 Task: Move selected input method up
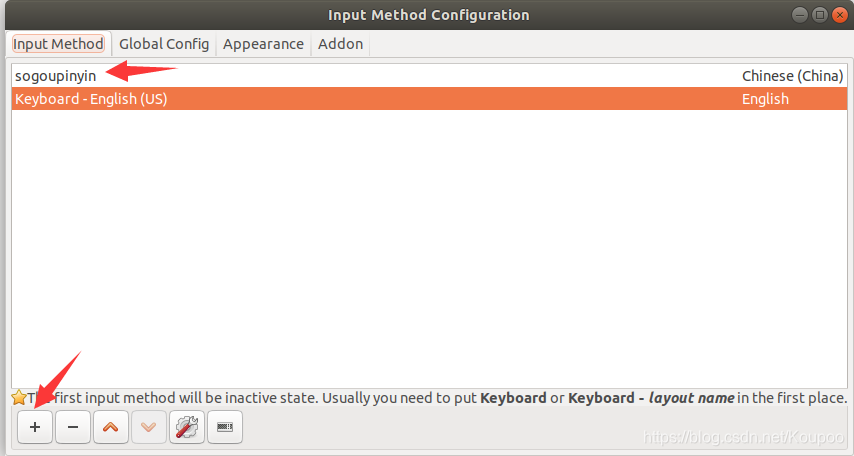[x=111, y=427]
